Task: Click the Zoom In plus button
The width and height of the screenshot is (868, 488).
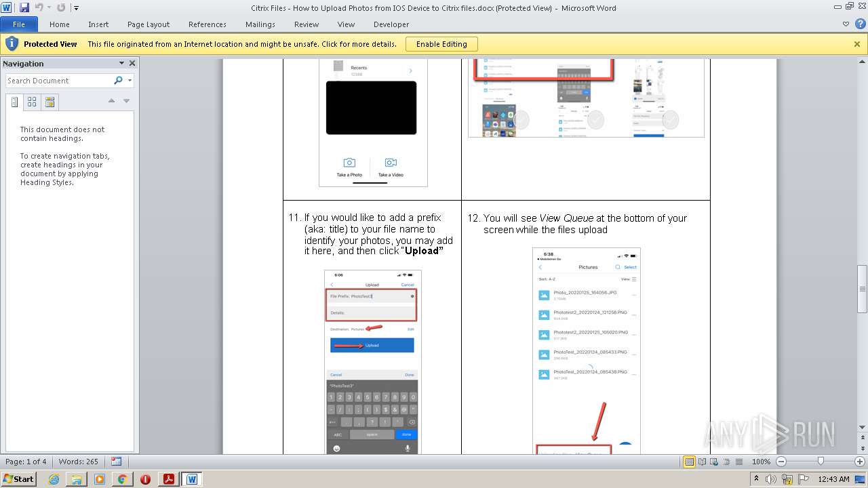Action: click(x=859, y=462)
